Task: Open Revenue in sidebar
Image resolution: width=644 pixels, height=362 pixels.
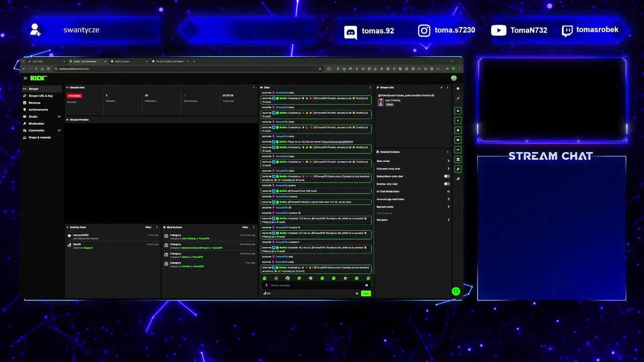Action: click(x=42, y=103)
